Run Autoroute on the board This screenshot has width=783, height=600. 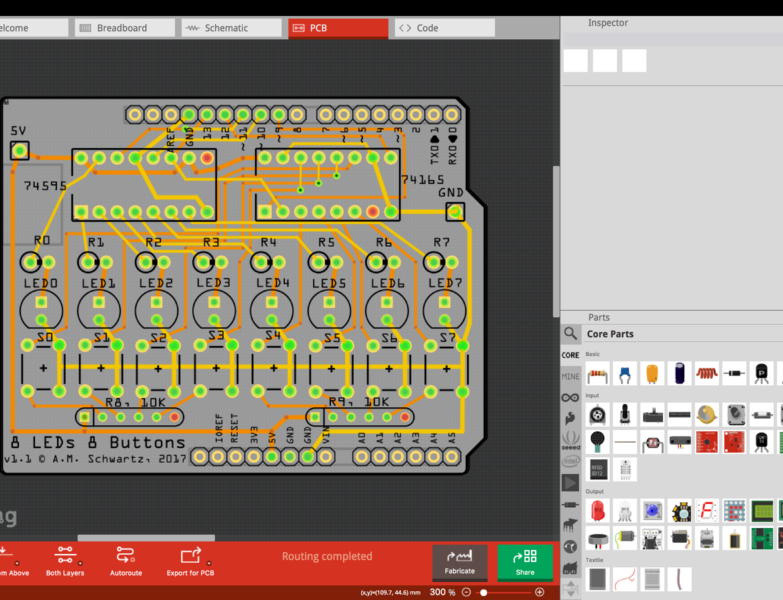pyautogui.click(x=126, y=561)
